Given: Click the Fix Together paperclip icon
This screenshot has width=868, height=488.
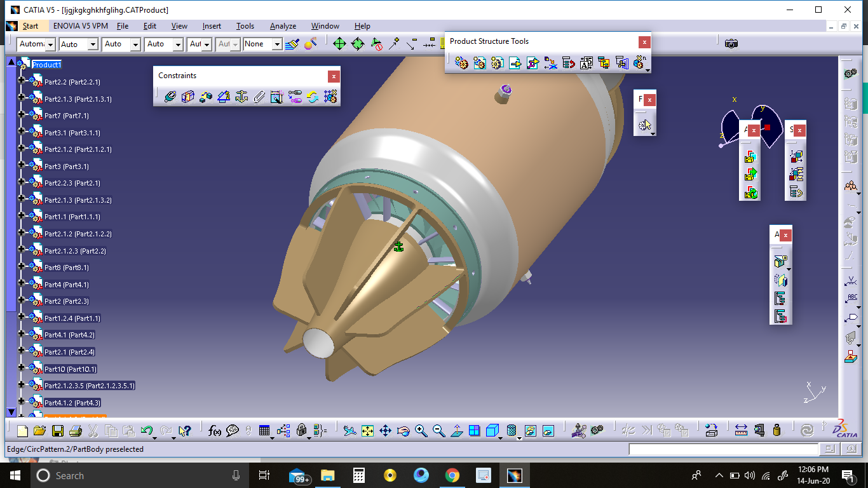Looking at the screenshot, I should 259,97.
